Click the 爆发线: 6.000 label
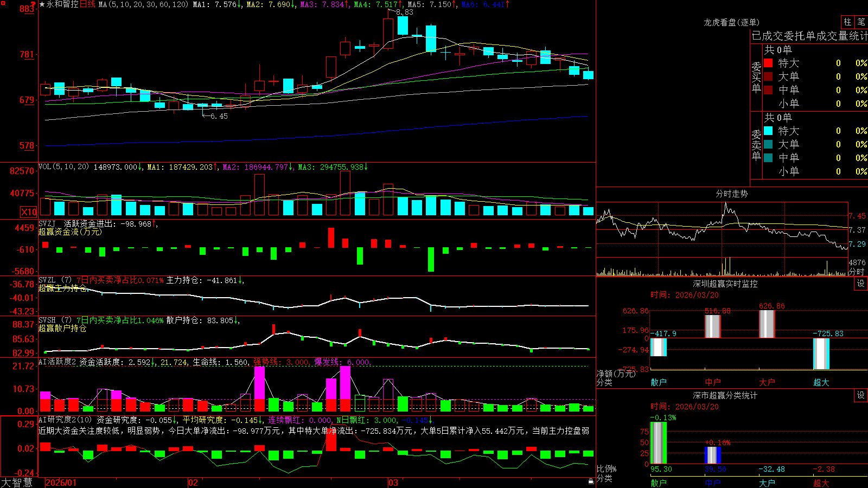This screenshot has height=488, width=868. tap(343, 362)
